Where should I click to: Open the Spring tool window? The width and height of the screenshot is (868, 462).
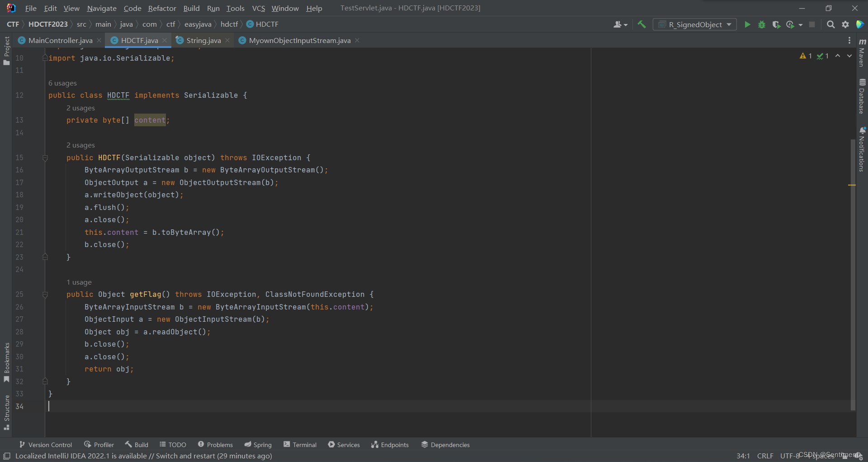point(258,445)
